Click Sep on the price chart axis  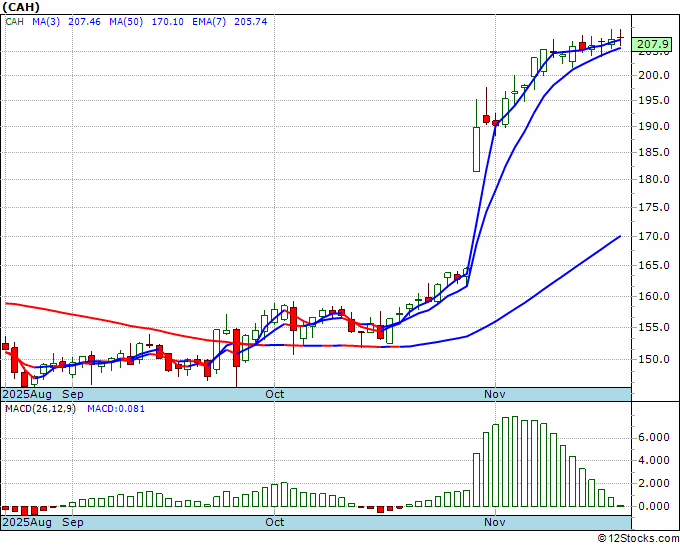click(x=73, y=395)
